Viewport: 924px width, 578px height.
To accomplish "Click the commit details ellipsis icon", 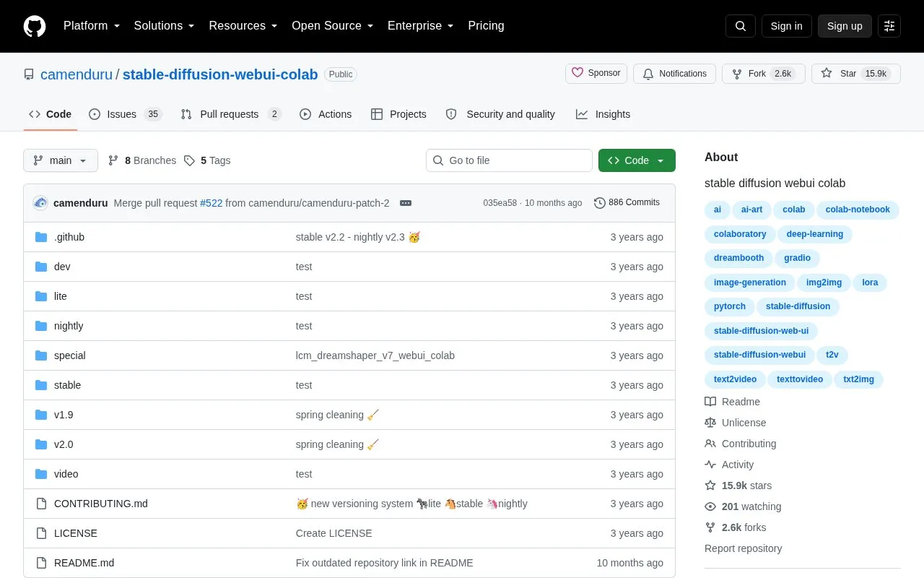I will 406,203.
